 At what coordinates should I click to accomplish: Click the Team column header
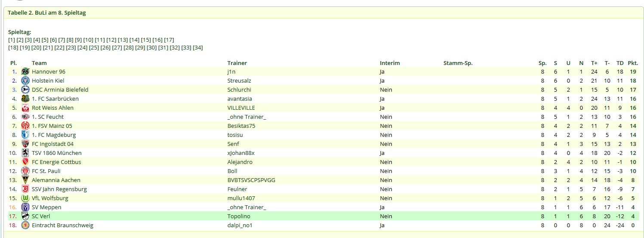[x=39, y=63]
